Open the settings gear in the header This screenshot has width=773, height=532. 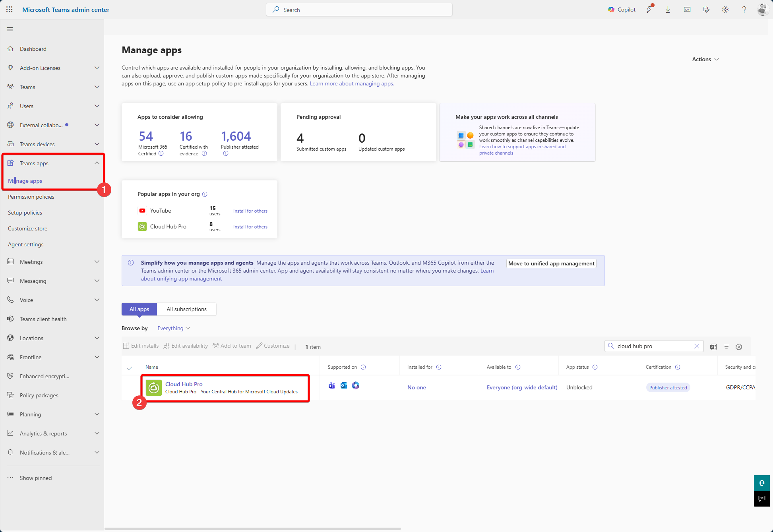(725, 10)
